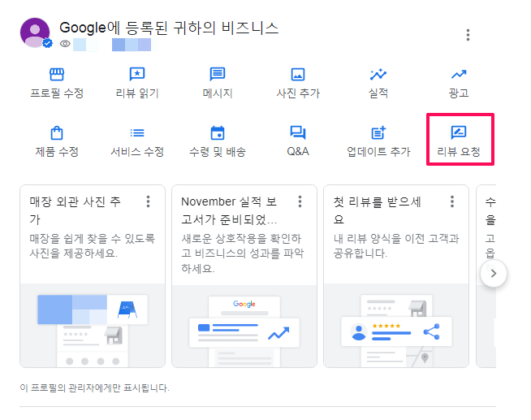Click '매장을 쉽게 찾을 수 있도록' description
The height and width of the screenshot is (420, 531).
pyautogui.click(x=92, y=246)
